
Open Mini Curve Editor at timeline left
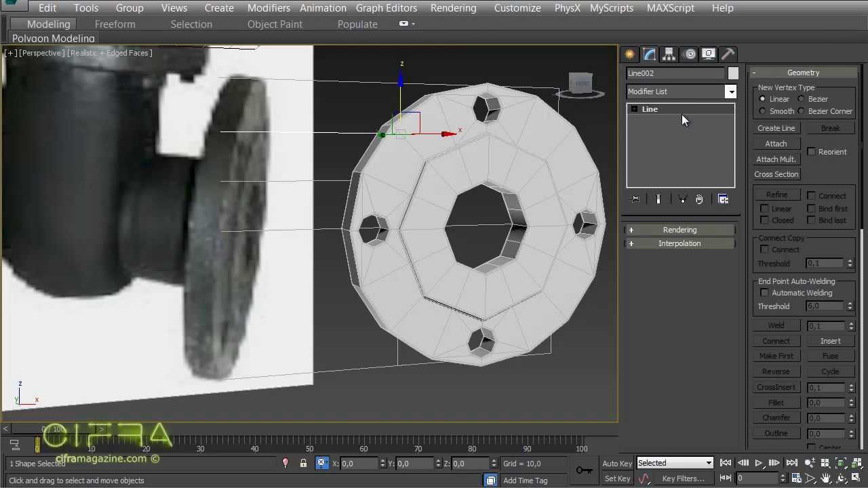[x=14, y=445]
